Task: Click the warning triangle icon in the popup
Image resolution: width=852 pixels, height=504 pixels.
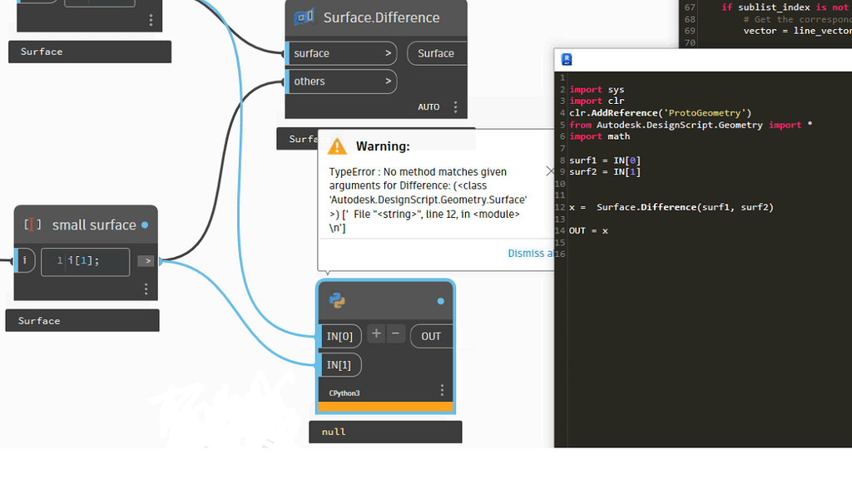Action: click(x=337, y=145)
